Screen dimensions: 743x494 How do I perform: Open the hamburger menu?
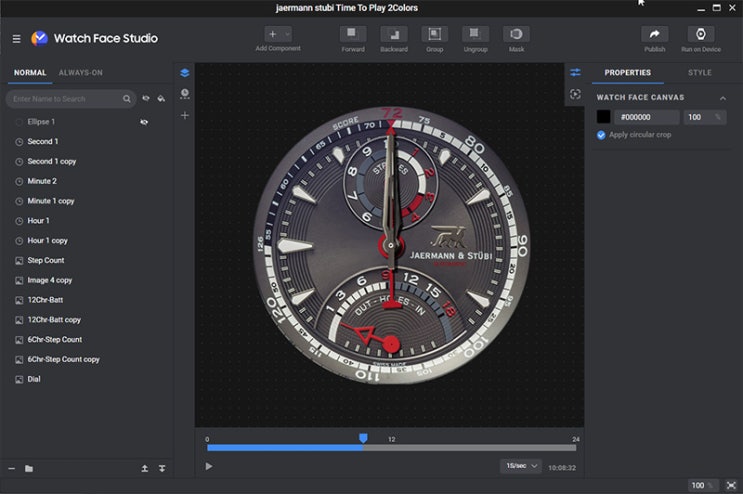click(17, 38)
